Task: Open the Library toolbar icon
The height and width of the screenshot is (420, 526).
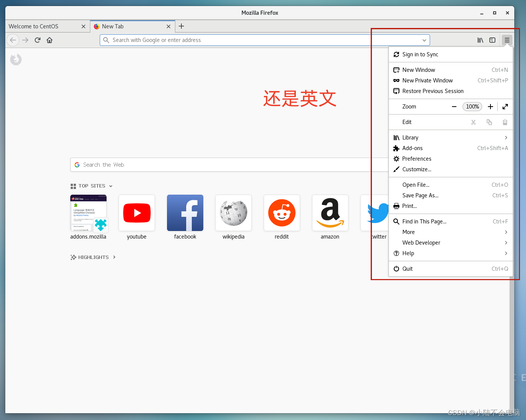Action: pos(480,40)
